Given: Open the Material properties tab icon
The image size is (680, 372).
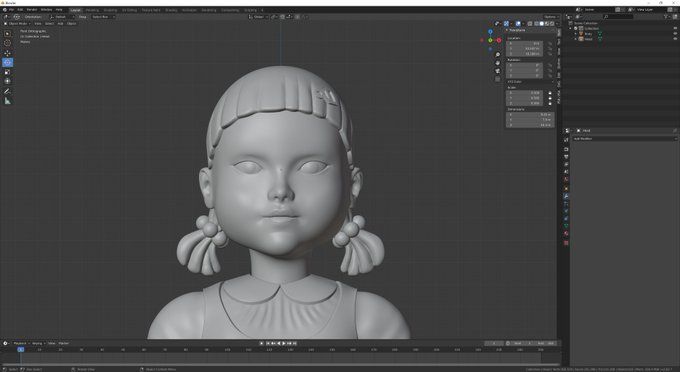Looking at the screenshot, I should click(x=566, y=233).
